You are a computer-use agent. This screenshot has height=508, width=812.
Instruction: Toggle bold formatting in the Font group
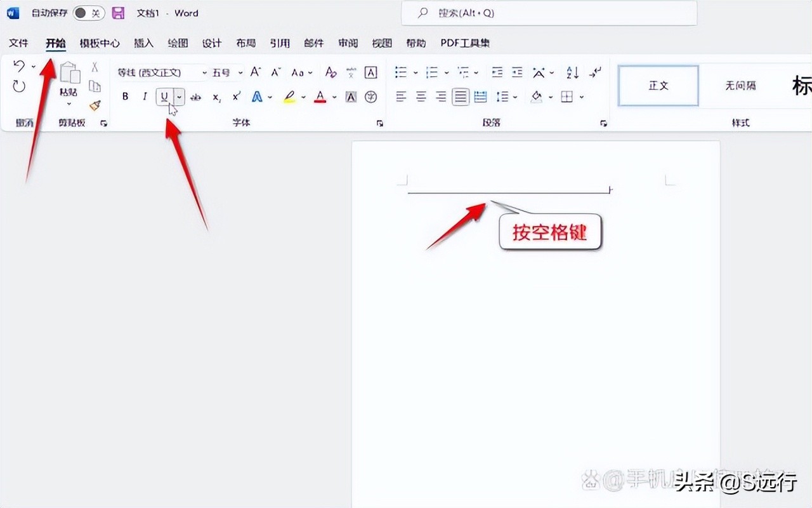125,97
